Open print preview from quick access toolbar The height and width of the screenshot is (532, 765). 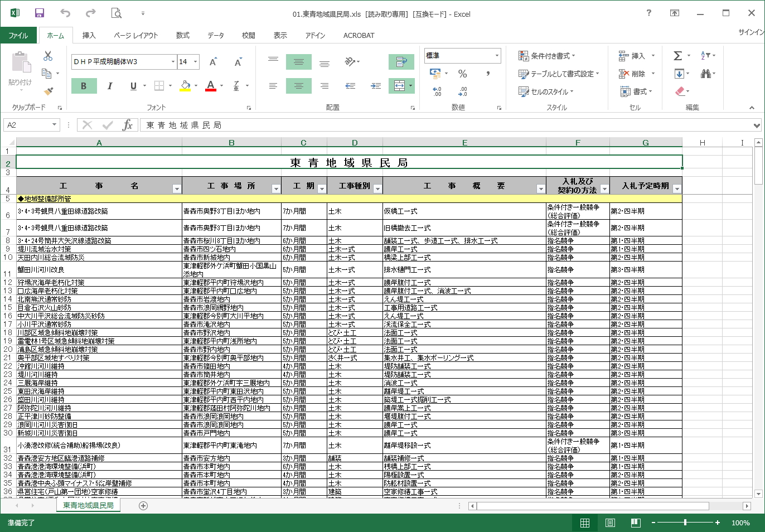(117, 13)
